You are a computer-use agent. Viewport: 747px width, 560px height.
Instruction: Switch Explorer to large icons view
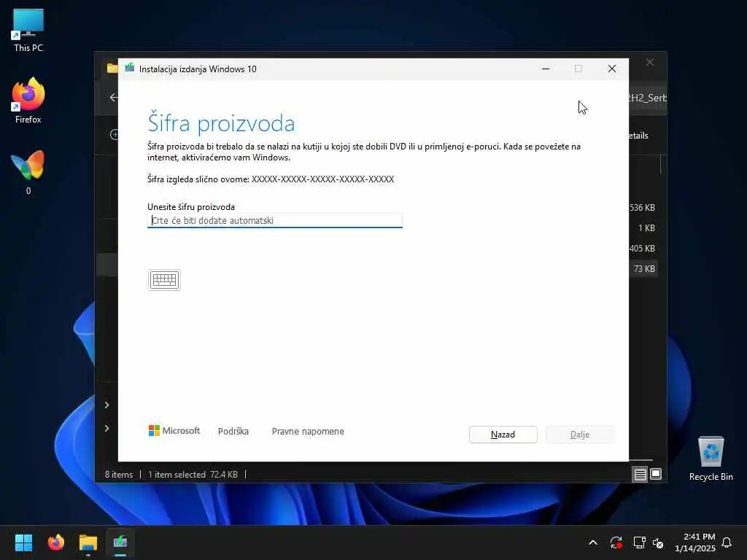[656, 474]
